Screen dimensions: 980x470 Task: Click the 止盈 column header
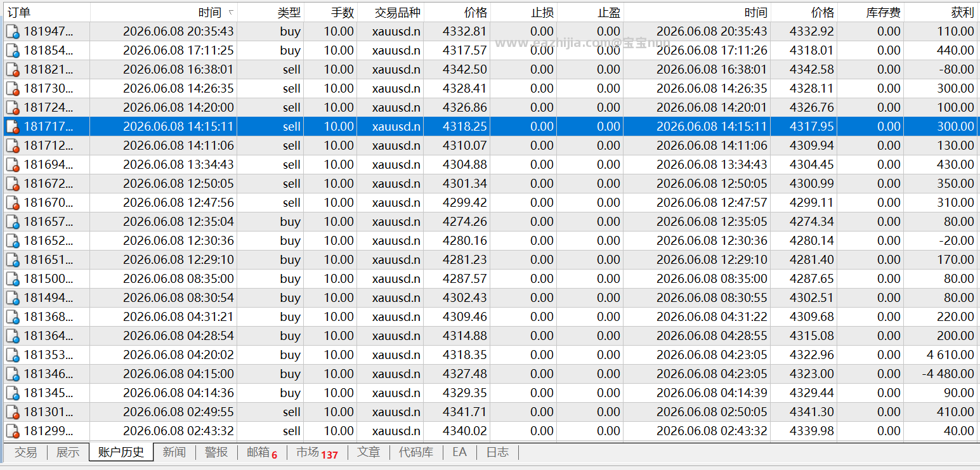coord(590,12)
